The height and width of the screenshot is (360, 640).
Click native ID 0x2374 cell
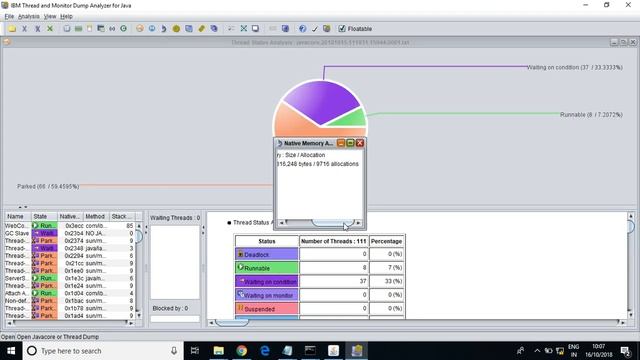coord(71,241)
